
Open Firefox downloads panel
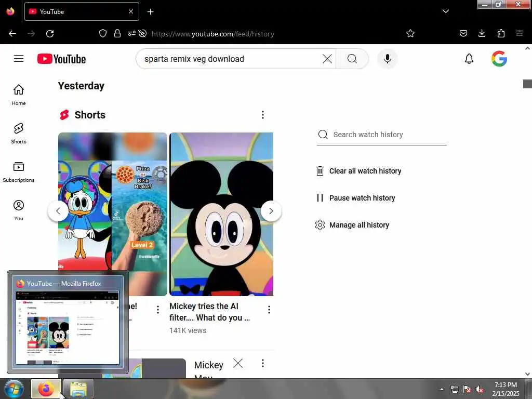click(482, 33)
